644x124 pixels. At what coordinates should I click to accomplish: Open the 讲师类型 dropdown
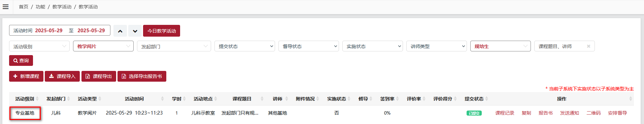point(437,46)
